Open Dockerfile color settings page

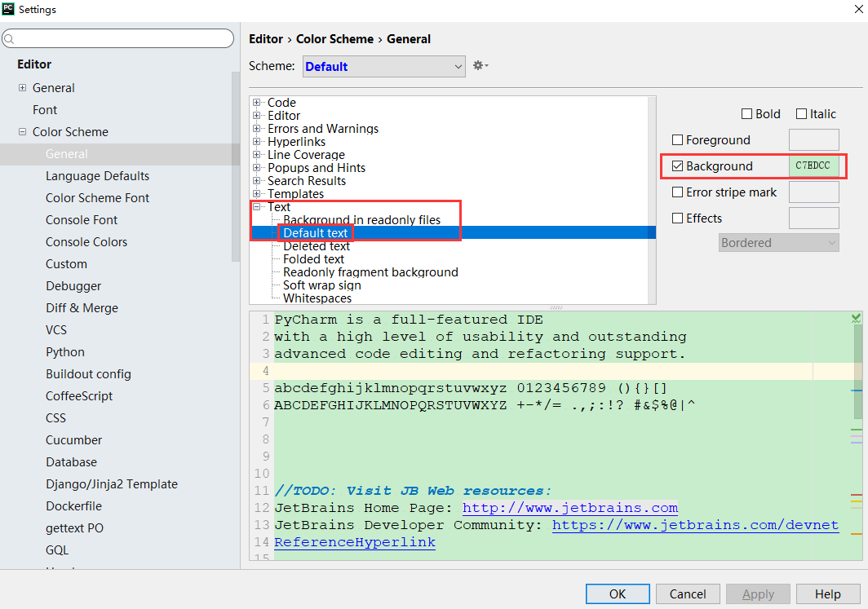[73, 506]
